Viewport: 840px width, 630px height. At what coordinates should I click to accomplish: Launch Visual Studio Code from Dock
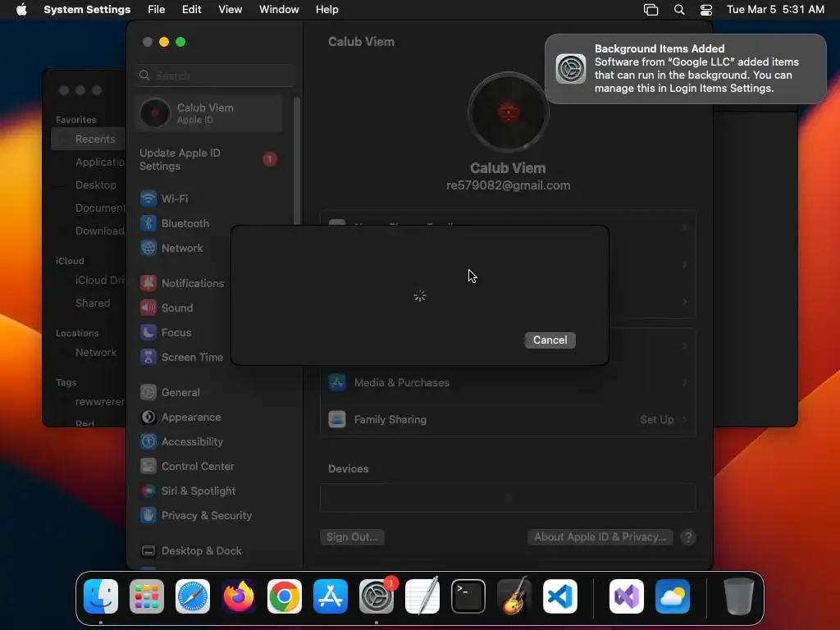pos(559,596)
